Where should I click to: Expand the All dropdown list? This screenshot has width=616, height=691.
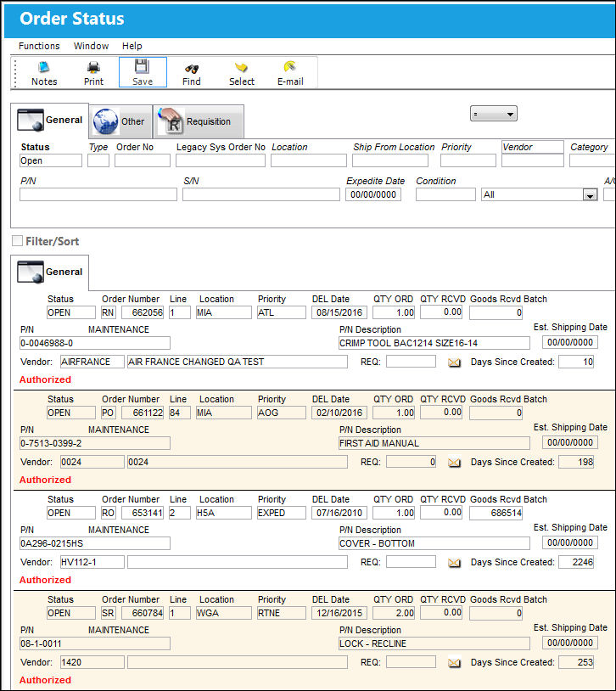(x=590, y=194)
